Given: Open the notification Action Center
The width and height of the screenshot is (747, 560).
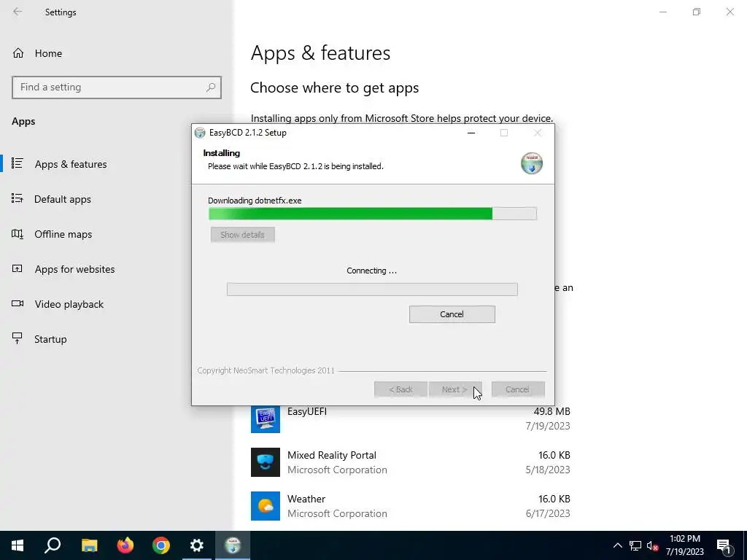Looking at the screenshot, I should (x=724, y=545).
